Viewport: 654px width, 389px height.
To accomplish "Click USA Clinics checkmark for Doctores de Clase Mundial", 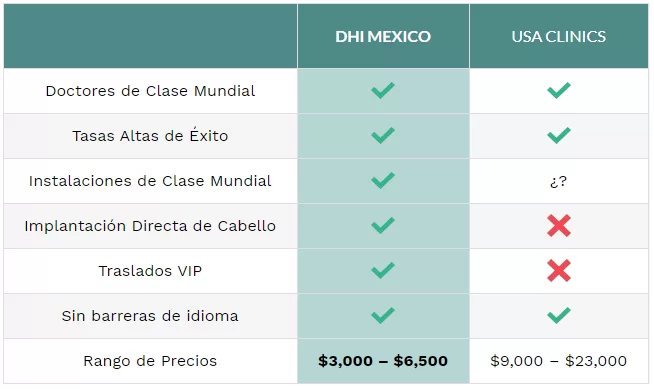I will coord(559,90).
